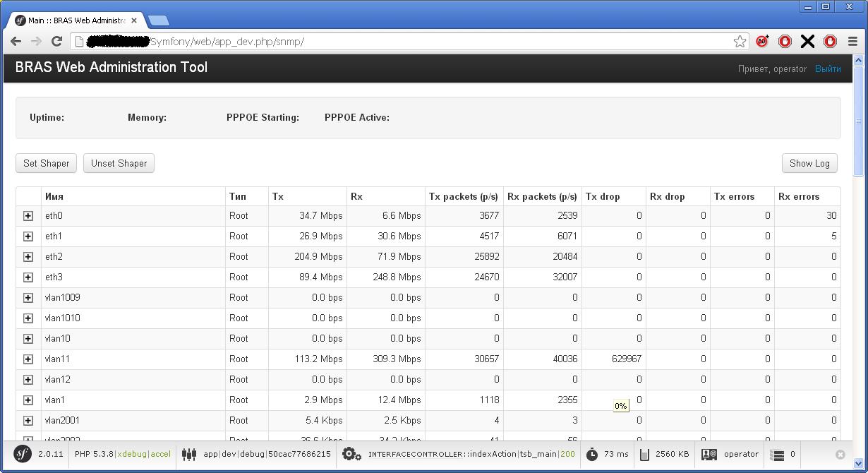Image resolution: width=868 pixels, height=473 pixels.
Task: Click the Tx drop column header
Action: tap(613, 197)
